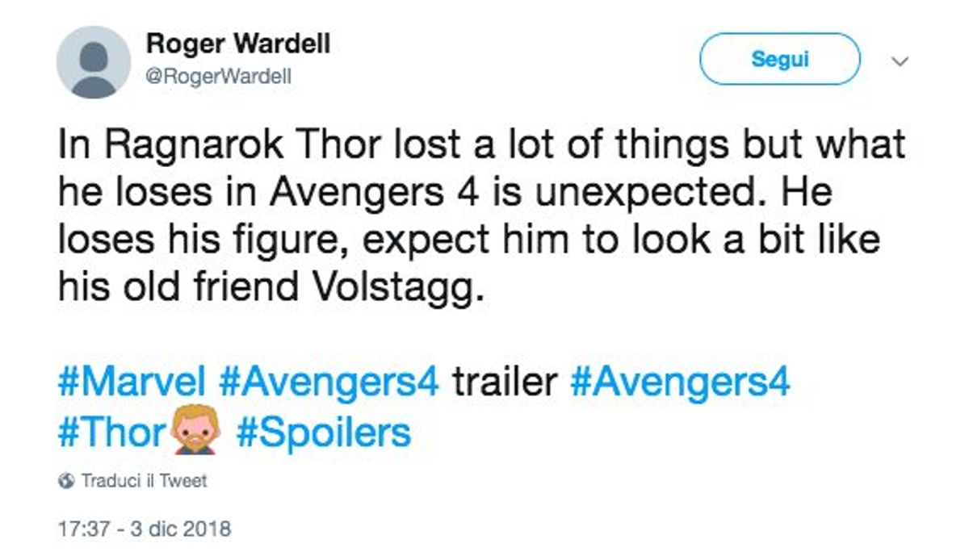The image size is (969, 560).
Task: Click Traduci il Tweet to translate
Action: 144,481
